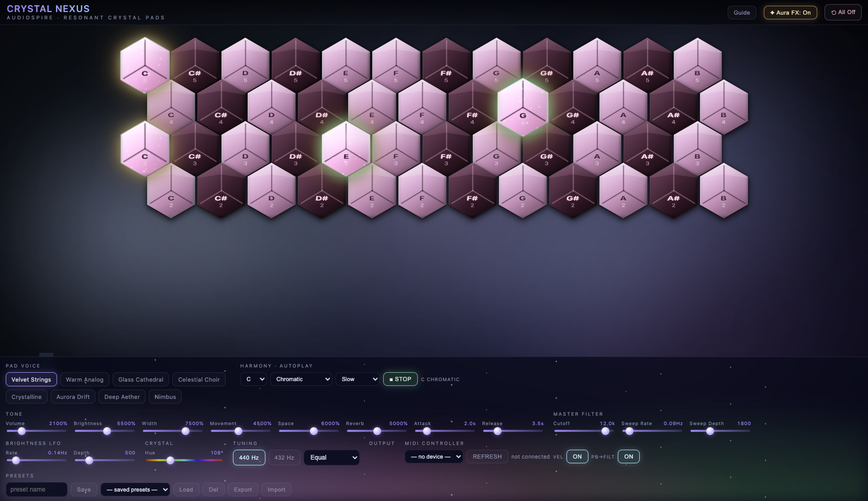The height and width of the screenshot is (501, 868).
Task: Click the Crystal Hue color slider
Action: click(184, 460)
